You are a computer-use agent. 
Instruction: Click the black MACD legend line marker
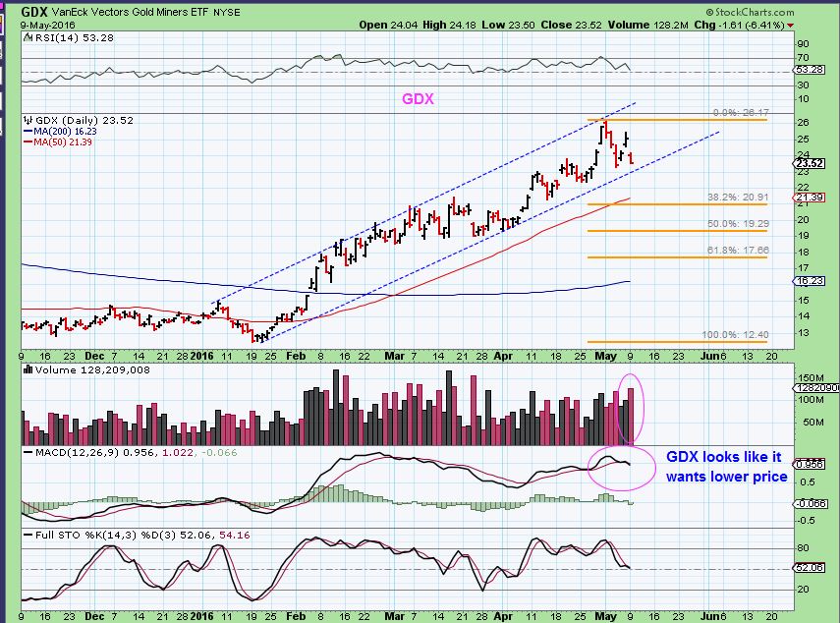click(x=28, y=453)
